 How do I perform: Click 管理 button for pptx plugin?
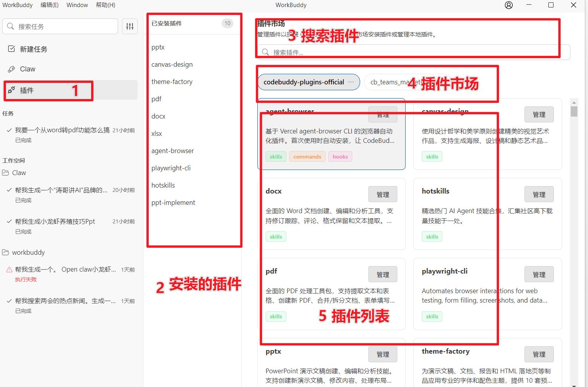tap(383, 354)
